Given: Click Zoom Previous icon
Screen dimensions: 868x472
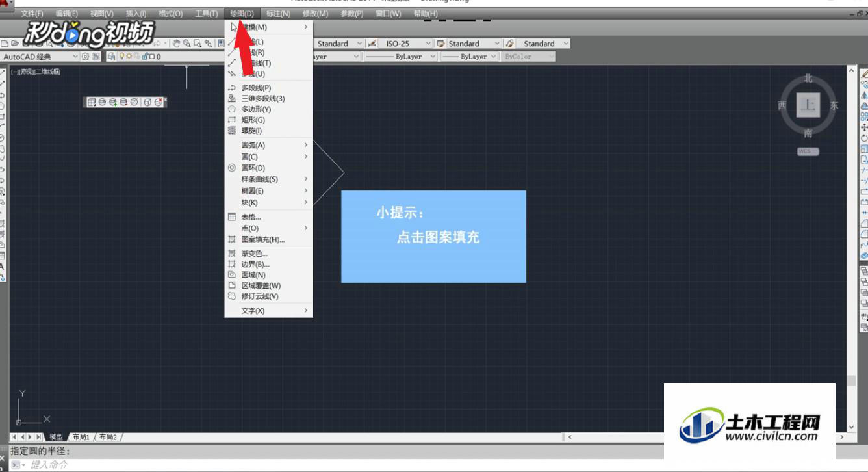Looking at the screenshot, I should coord(208,44).
